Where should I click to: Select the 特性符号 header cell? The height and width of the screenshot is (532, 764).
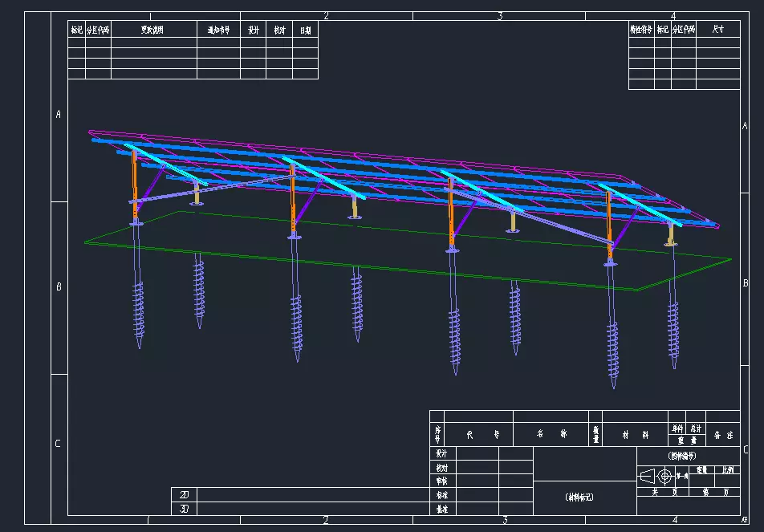click(640, 29)
